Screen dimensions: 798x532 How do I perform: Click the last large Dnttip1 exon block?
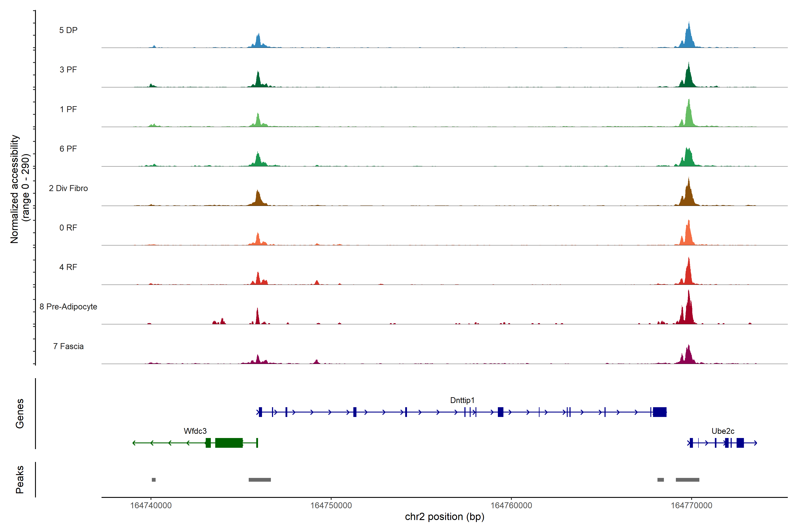(x=660, y=412)
